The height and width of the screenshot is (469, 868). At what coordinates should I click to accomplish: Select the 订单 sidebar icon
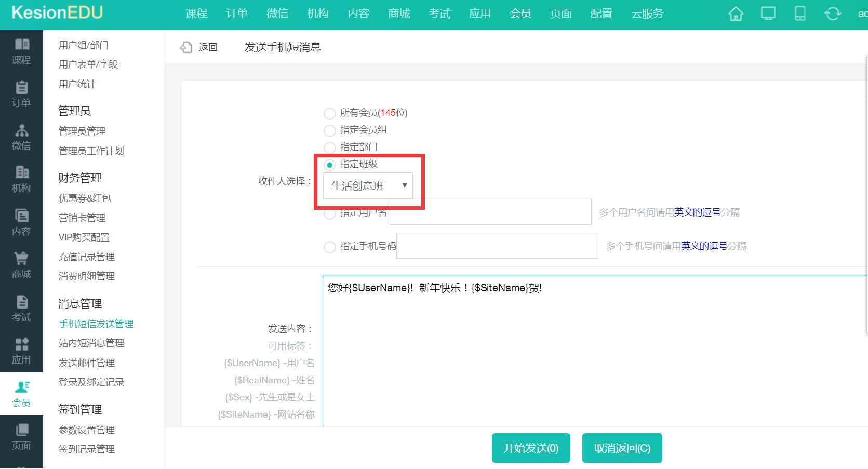tap(21, 93)
